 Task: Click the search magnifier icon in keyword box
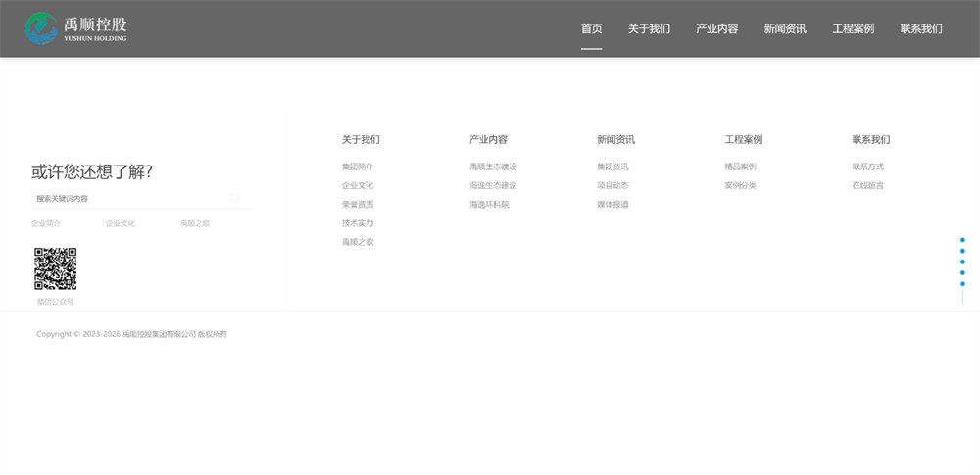(235, 198)
